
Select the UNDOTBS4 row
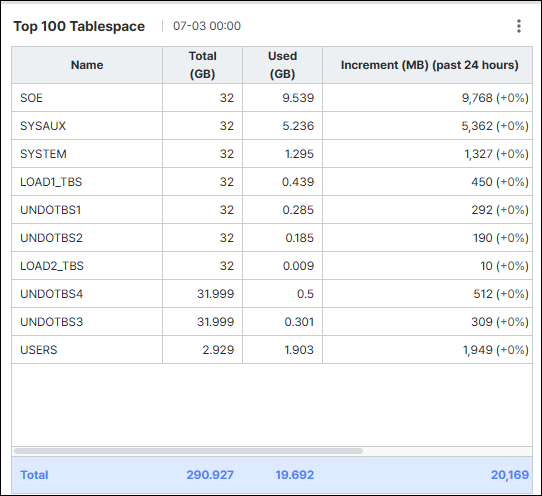(x=272, y=294)
